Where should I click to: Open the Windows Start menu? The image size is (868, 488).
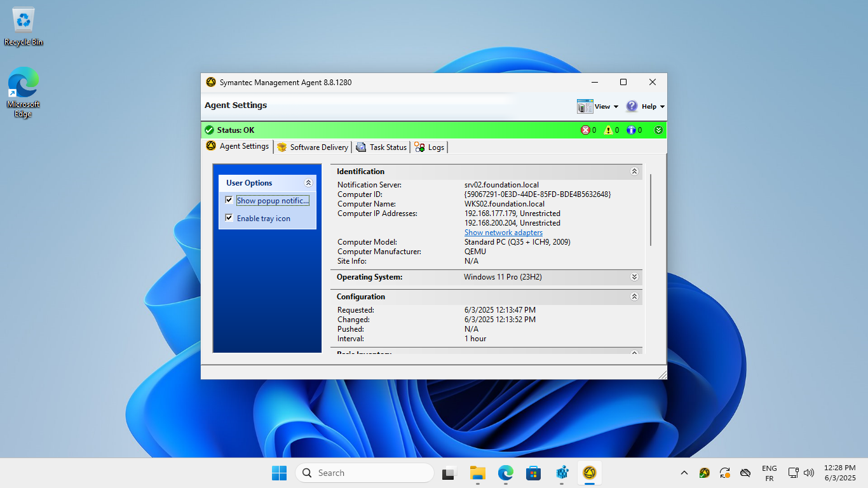point(279,473)
